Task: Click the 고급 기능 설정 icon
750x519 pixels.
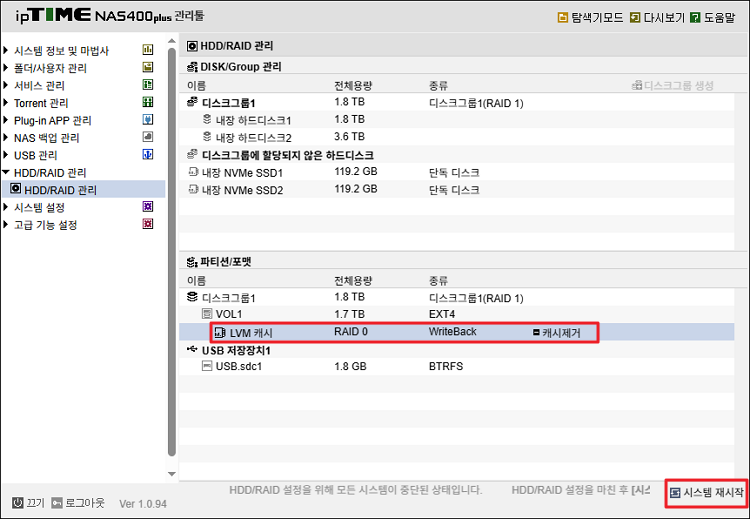Action: pyautogui.click(x=148, y=225)
